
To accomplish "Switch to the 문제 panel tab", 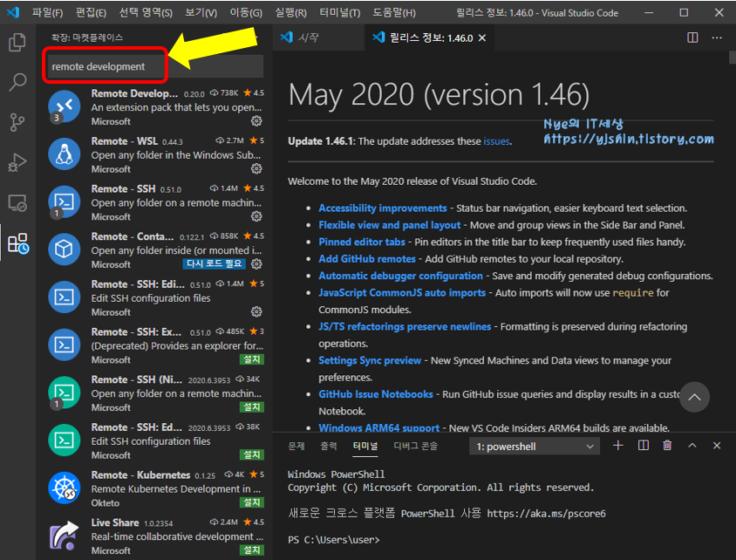I will click(296, 446).
